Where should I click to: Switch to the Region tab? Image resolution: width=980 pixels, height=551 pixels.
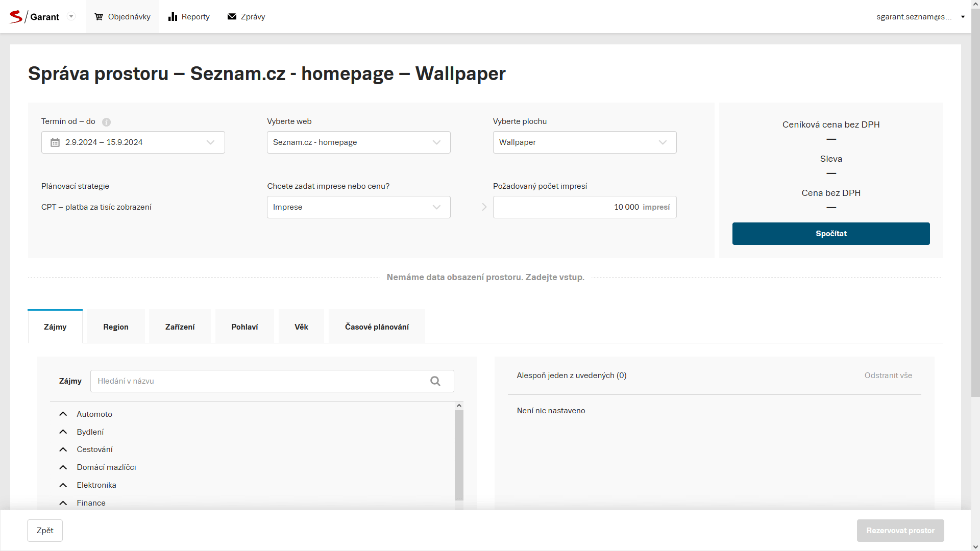tap(116, 327)
